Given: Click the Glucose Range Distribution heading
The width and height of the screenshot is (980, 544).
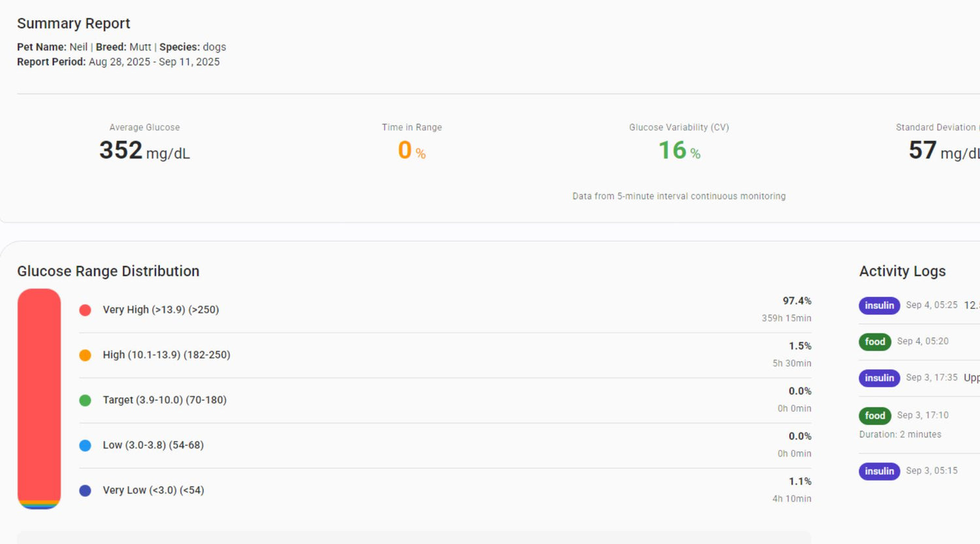Looking at the screenshot, I should (108, 272).
